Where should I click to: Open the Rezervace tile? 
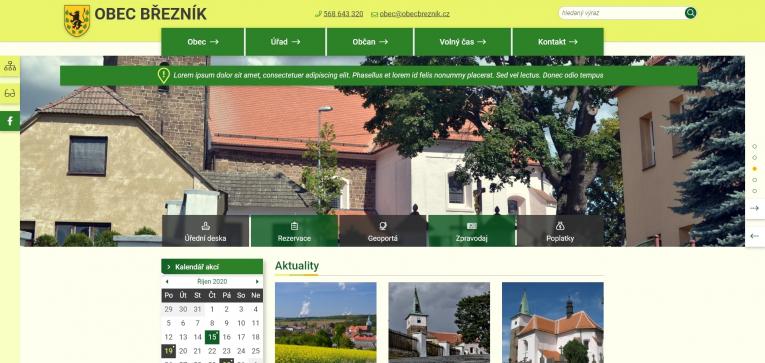coord(294,231)
